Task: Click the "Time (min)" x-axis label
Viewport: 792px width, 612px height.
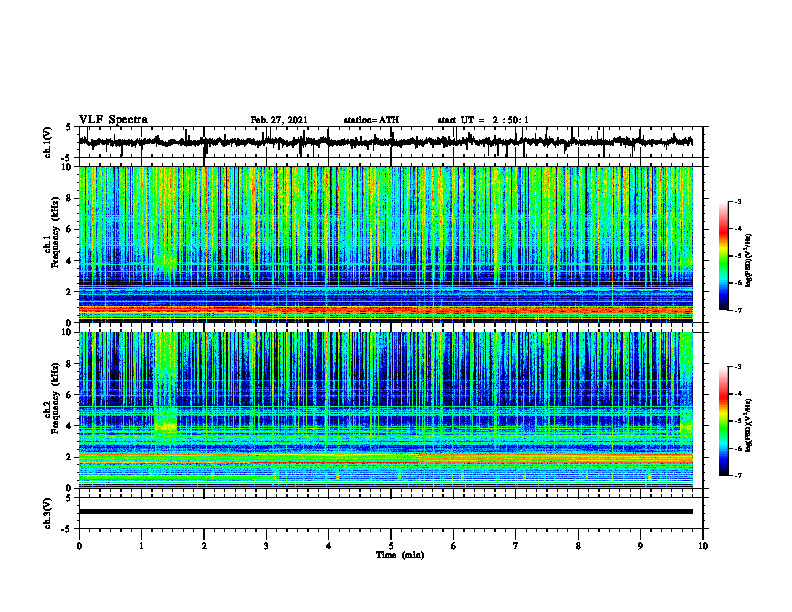Action: (x=400, y=555)
